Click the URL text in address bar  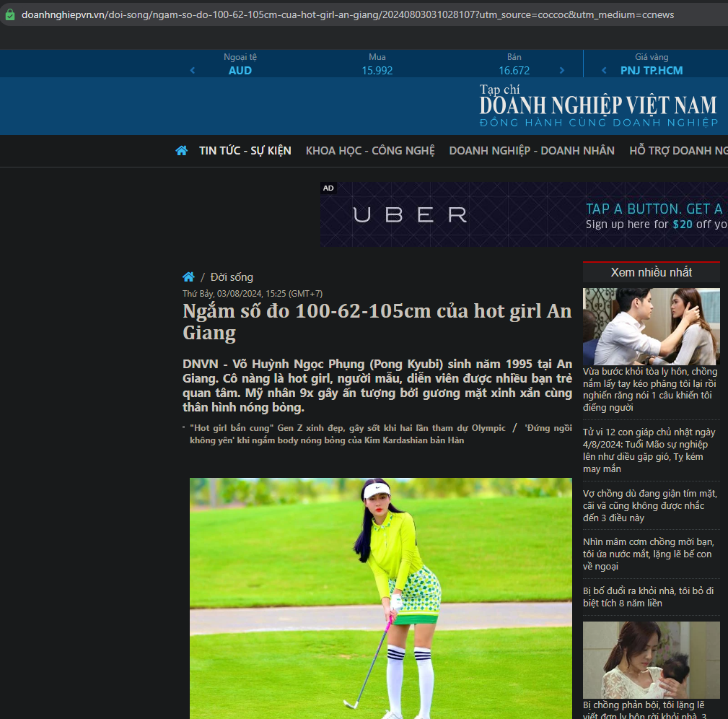tap(346, 14)
